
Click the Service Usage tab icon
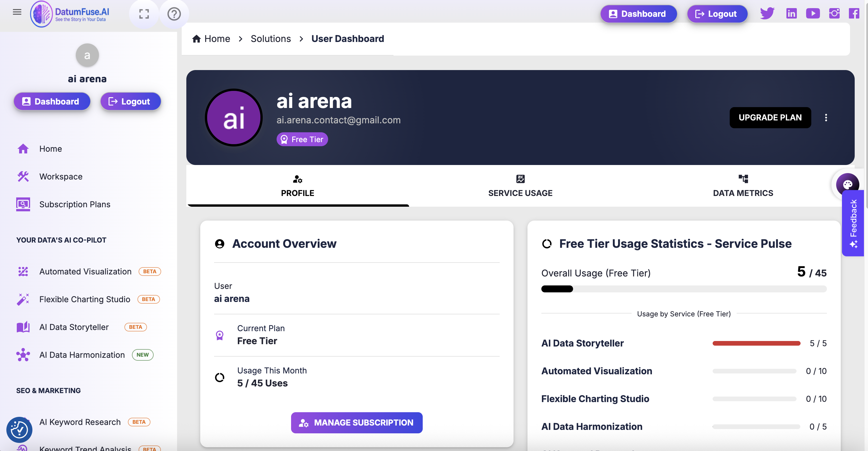pos(520,179)
